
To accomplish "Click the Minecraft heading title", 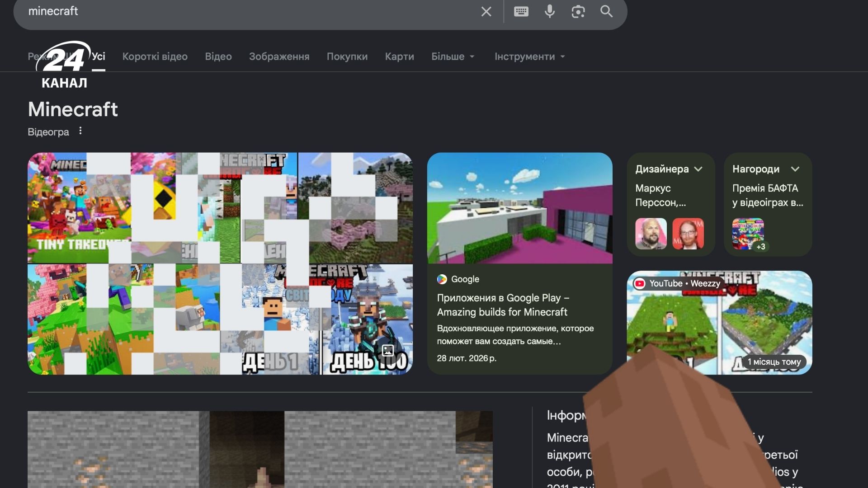I will coord(73,109).
